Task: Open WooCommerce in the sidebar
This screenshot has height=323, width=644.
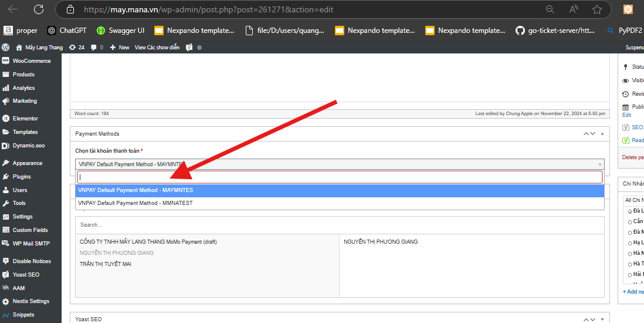Action: pyautogui.click(x=31, y=61)
